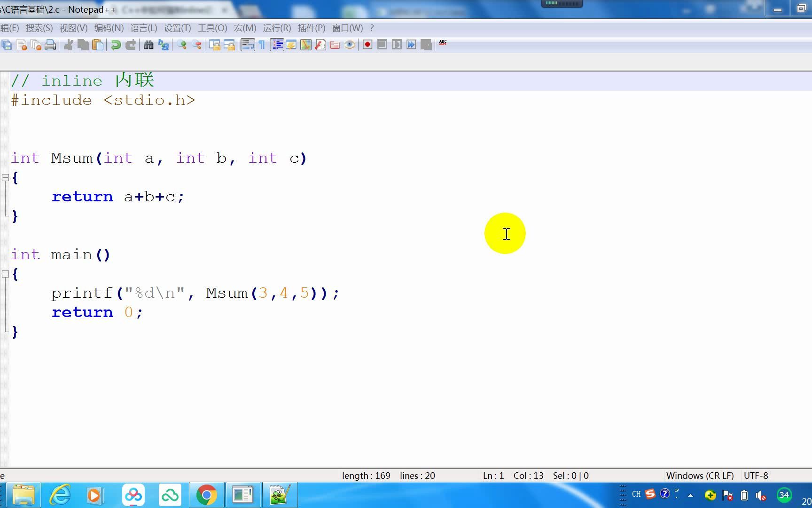This screenshot has width=812, height=508.
Task: Open Google Chrome from the taskbar
Action: (206, 495)
